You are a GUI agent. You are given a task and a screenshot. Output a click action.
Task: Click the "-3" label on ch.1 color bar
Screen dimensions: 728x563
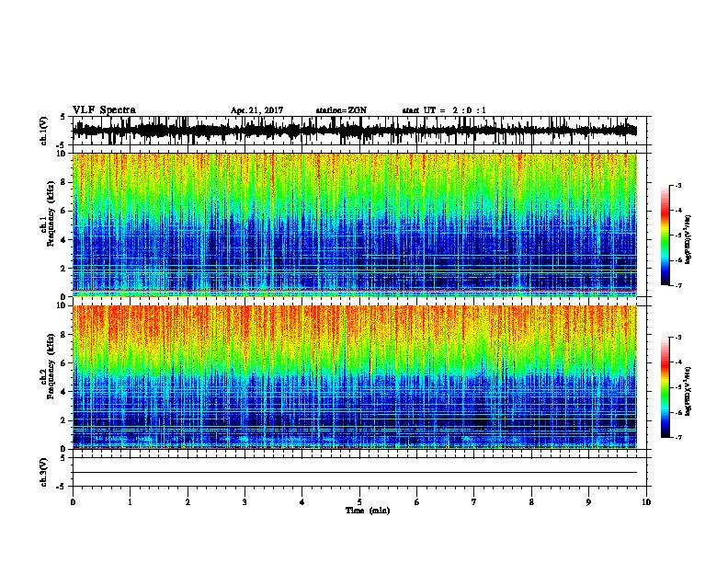[677, 185]
